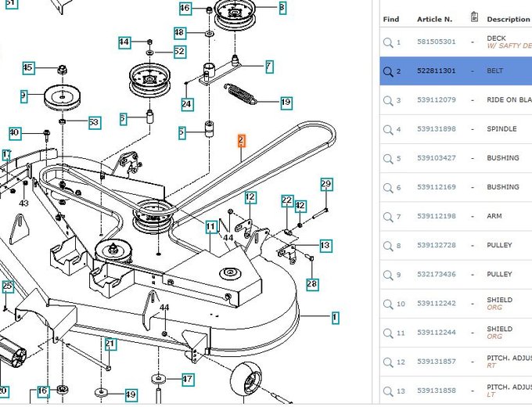Screen dimensions: 532x407
Task: Click the PULLEY description in row 8
Action: pyautogui.click(x=499, y=246)
